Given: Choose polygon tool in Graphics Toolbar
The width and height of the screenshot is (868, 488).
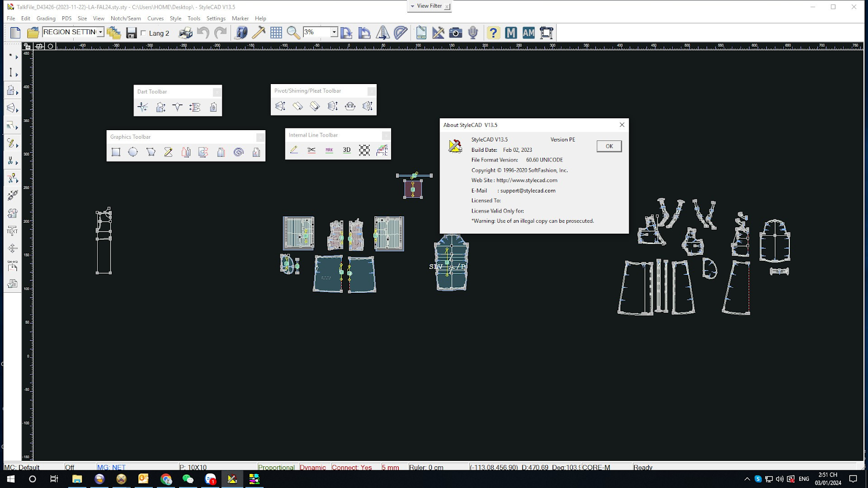Looking at the screenshot, I should 151,152.
